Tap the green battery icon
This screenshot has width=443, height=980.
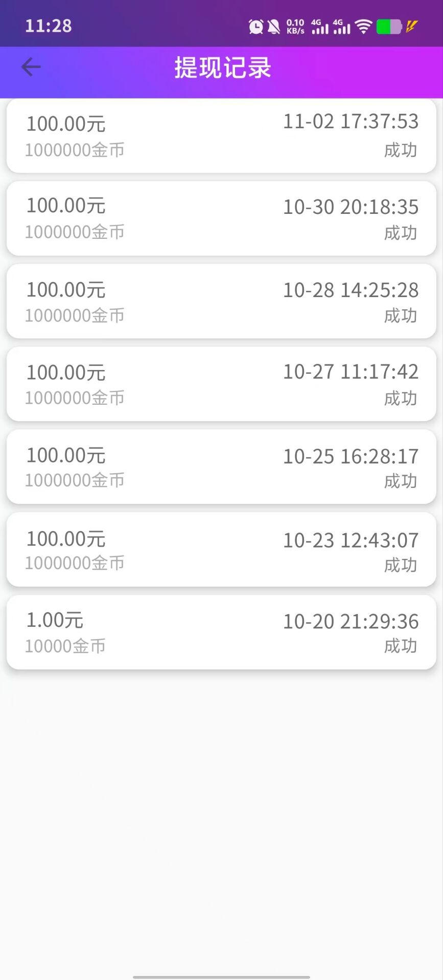(x=389, y=27)
